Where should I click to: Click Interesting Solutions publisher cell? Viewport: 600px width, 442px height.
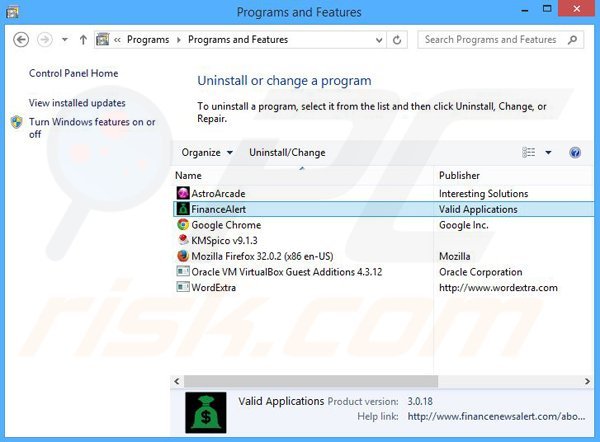coord(483,193)
